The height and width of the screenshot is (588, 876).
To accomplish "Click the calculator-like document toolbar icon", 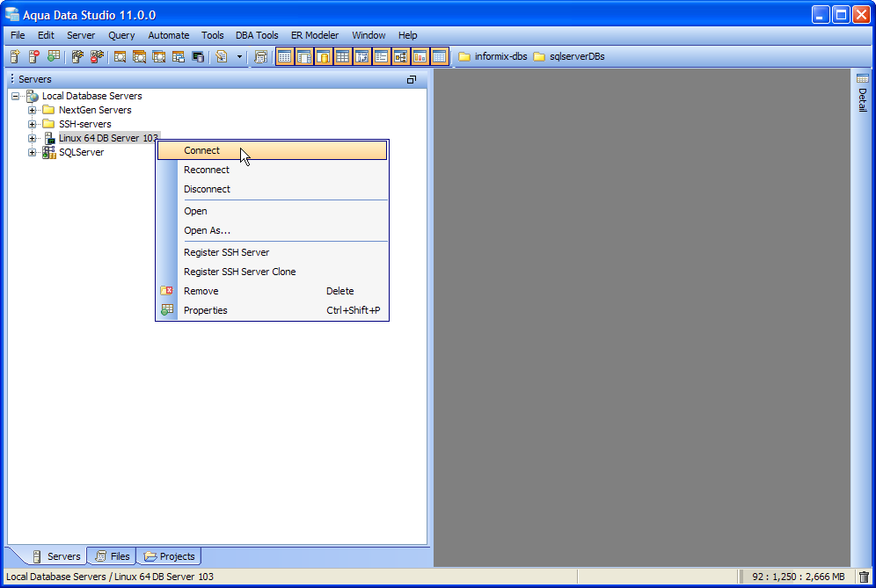I will pos(261,56).
